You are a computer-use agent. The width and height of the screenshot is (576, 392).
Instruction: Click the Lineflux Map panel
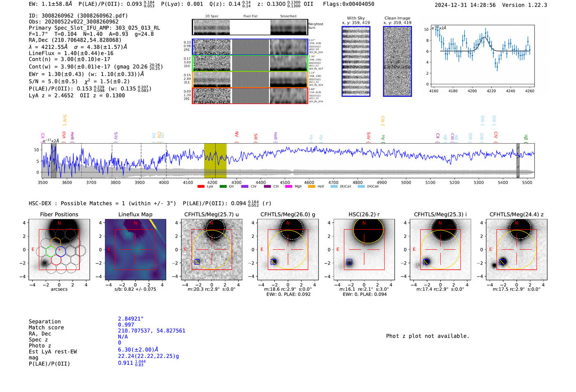[x=135, y=249]
